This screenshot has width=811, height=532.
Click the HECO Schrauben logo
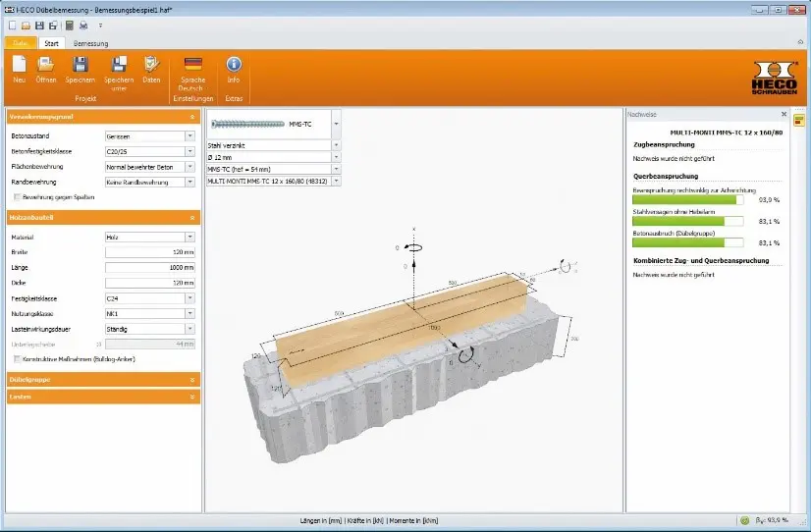coord(775,78)
